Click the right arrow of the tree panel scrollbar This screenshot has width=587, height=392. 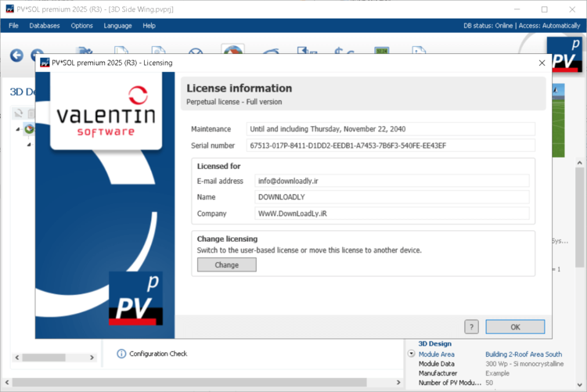(92, 358)
